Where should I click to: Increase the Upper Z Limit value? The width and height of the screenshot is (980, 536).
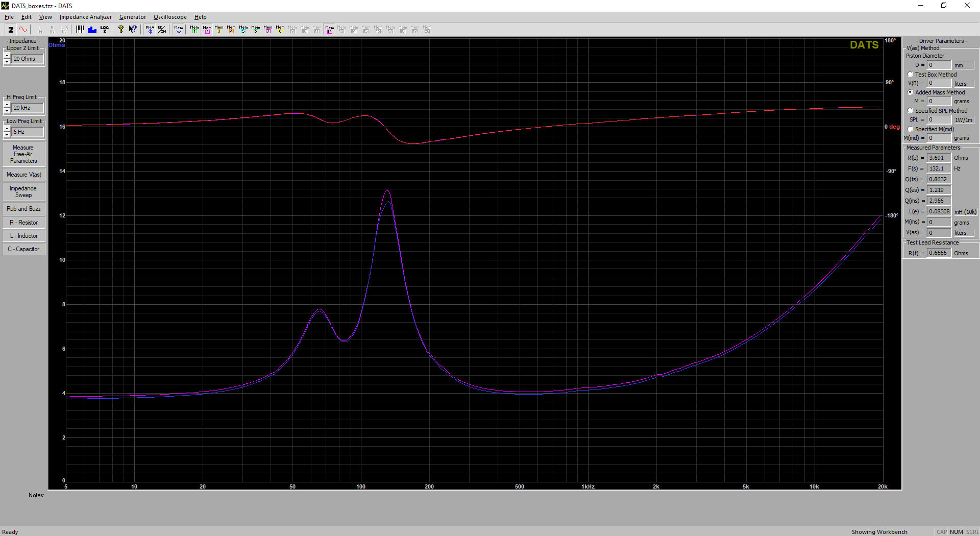(7, 56)
